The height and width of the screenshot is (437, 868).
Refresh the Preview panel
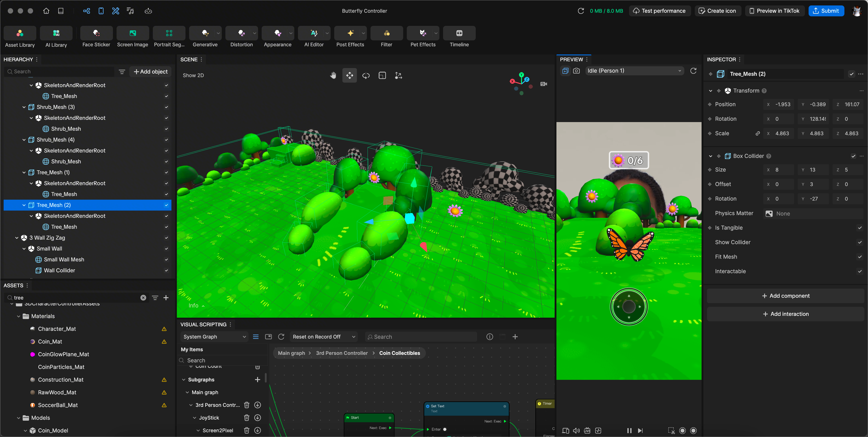pyautogui.click(x=693, y=71)
